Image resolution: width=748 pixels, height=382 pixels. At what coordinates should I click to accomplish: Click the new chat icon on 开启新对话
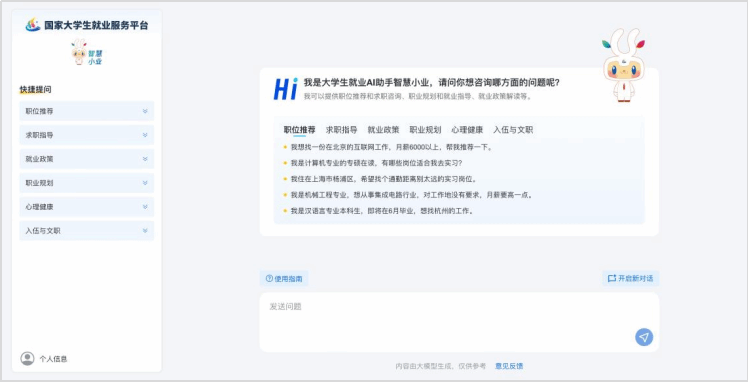click(x=612, y=279)
